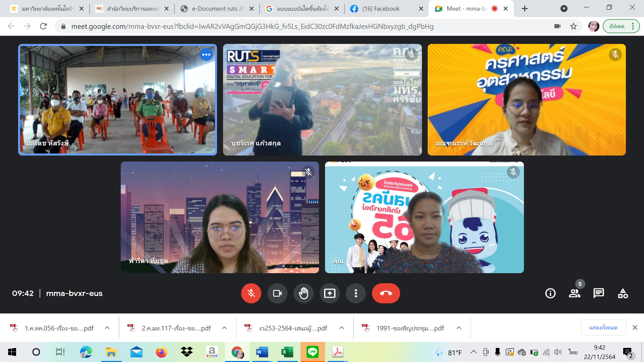Open the in-call chat panel

(x=598, y=293)
